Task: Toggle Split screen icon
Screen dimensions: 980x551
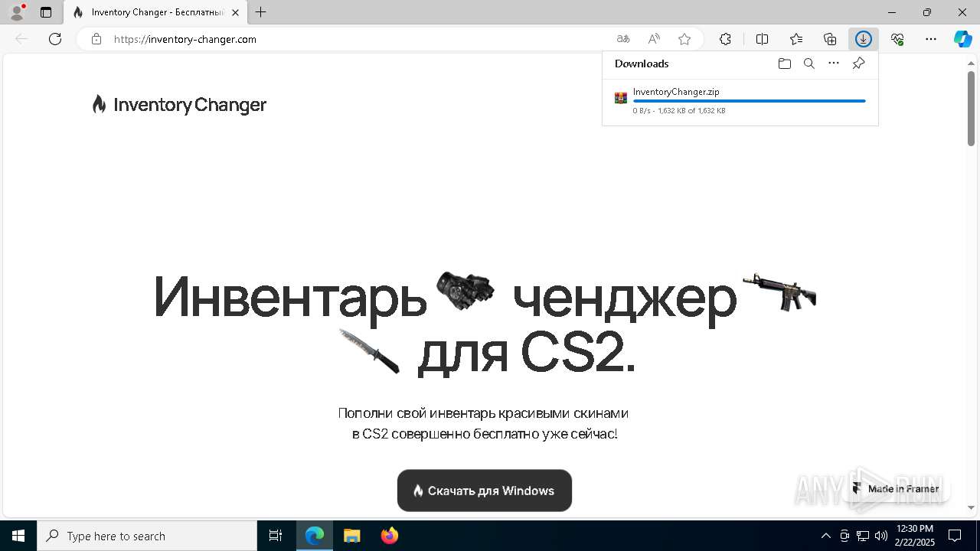Action: click(x=762, y=39)
